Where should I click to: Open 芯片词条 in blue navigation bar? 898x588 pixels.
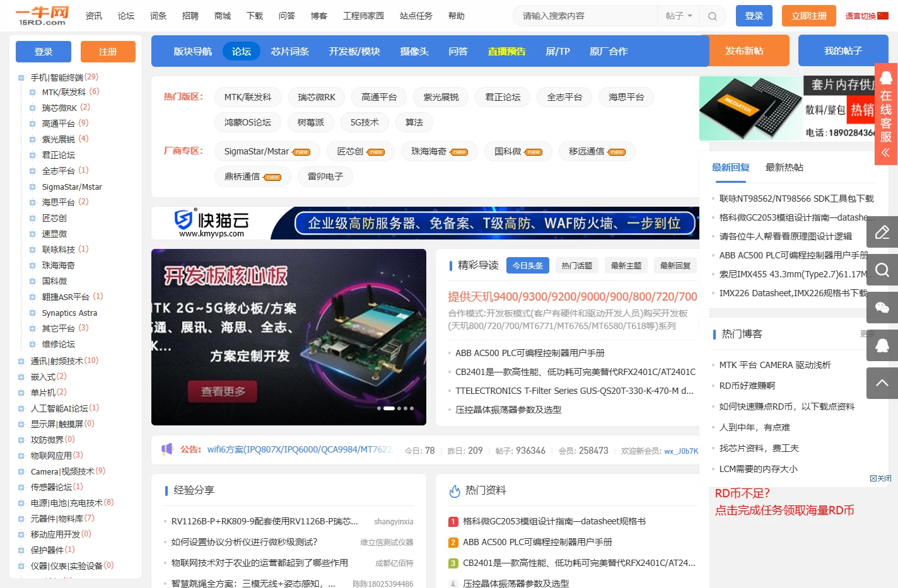coord(290,51)
